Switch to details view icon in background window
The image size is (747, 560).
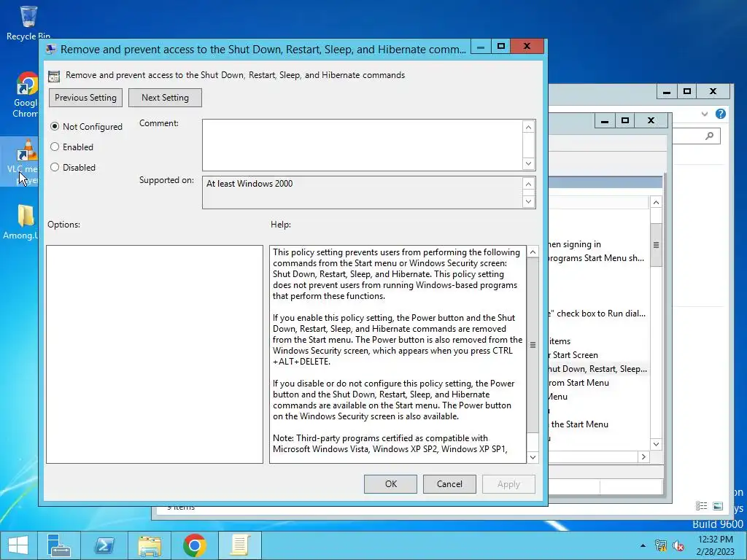click(701, 506)
